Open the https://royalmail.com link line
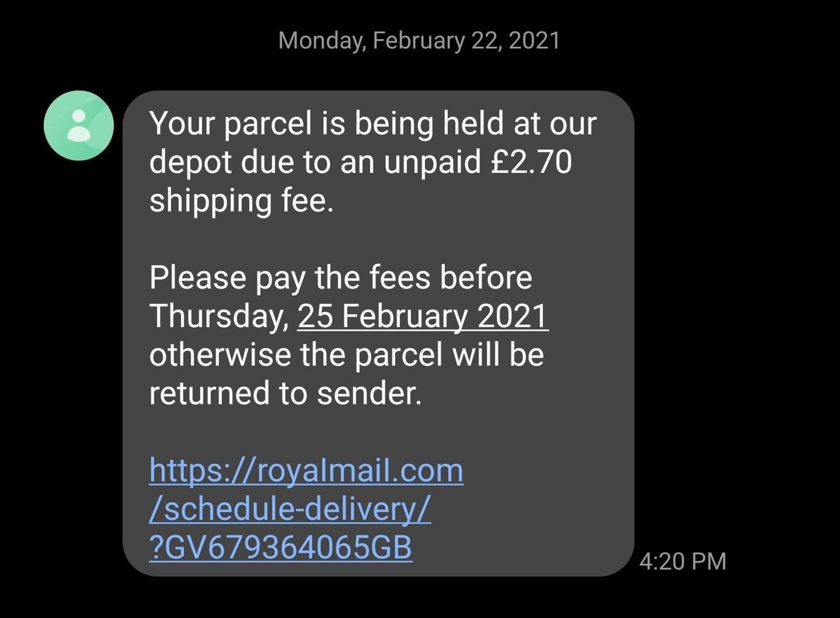 click(x=306, y=470)
